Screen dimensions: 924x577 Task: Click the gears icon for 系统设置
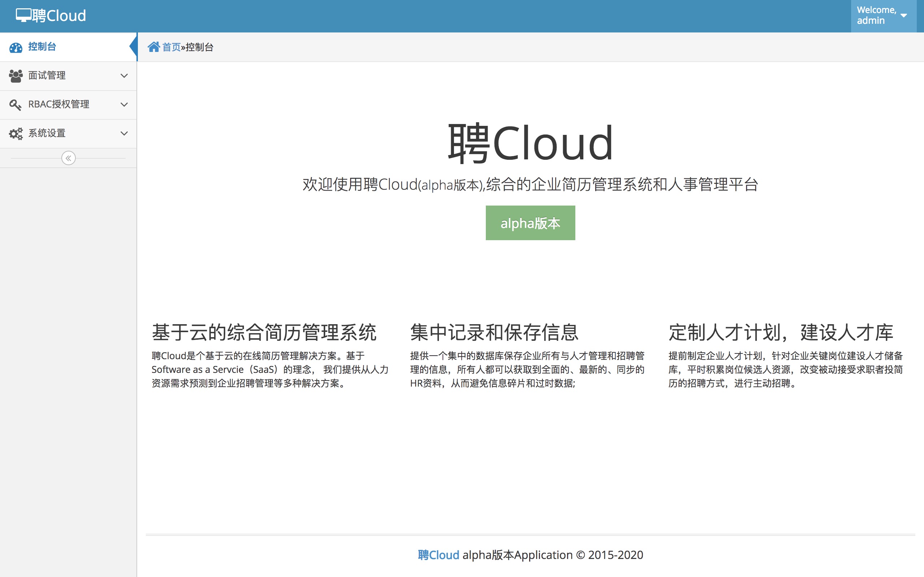point(16,133)
